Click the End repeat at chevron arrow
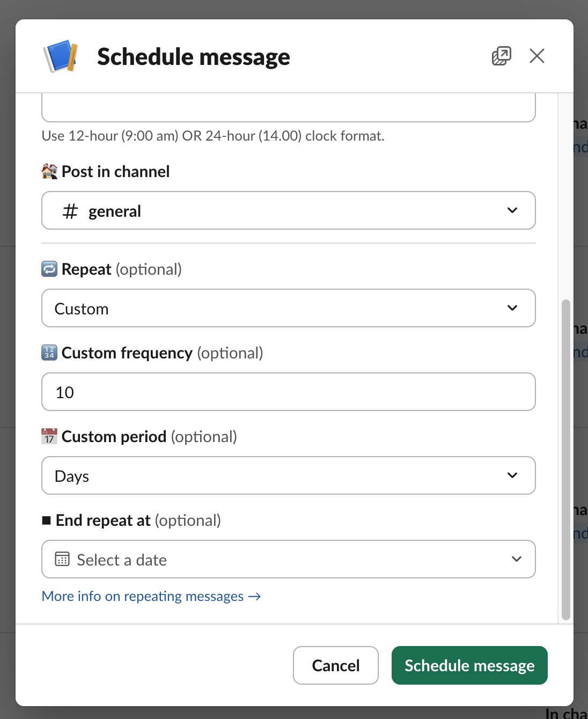Screen dimensions: 588x719 [x=517, y=559]
